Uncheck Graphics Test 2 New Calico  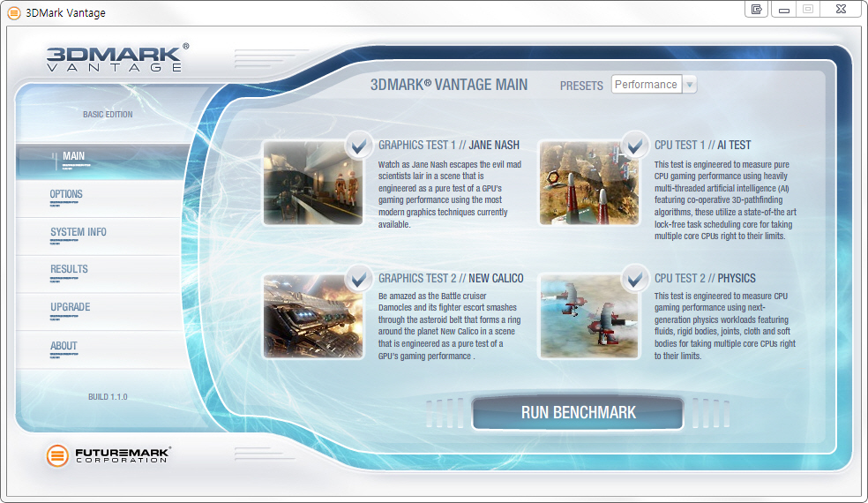click(359, 279)
